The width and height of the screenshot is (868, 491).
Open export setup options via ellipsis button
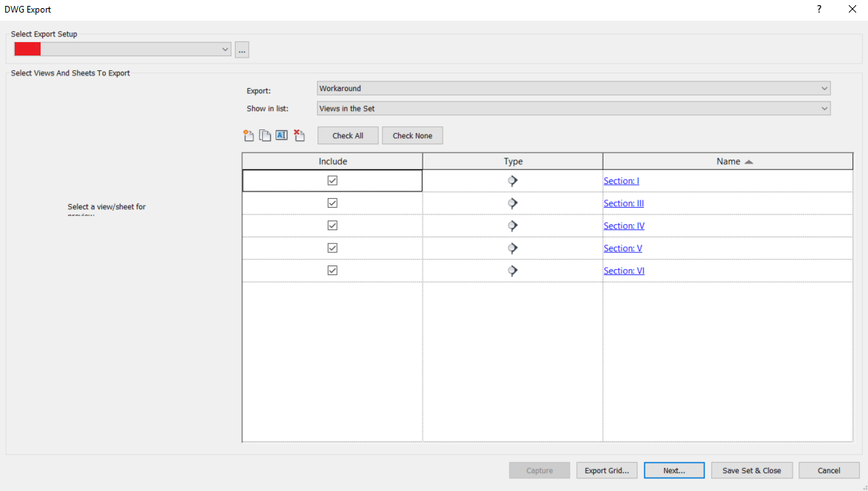tap(242, 50)
